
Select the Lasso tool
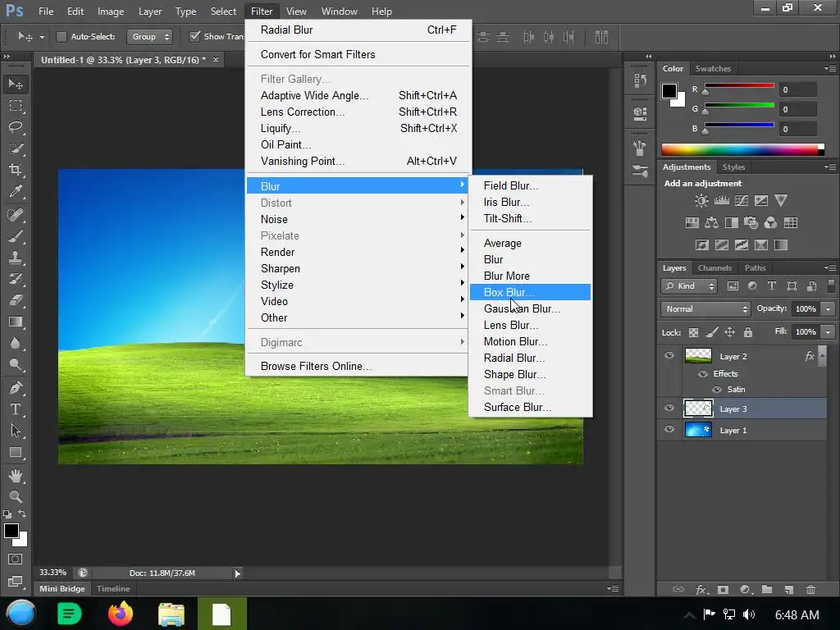16,127
